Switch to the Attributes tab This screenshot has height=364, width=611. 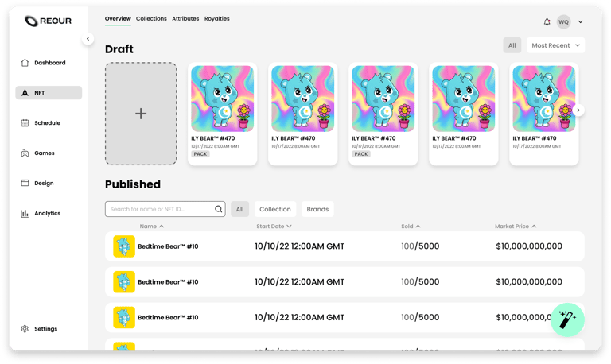tap(185, 19)
